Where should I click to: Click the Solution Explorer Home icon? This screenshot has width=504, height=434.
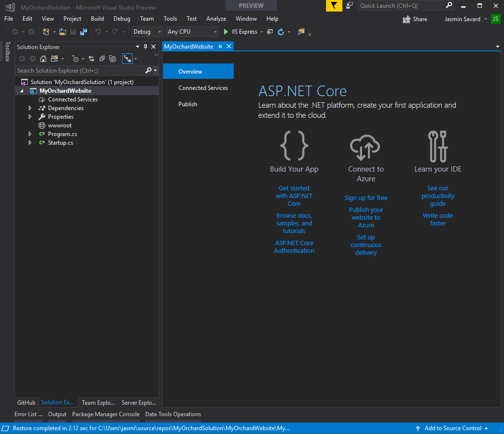[43, 59]
